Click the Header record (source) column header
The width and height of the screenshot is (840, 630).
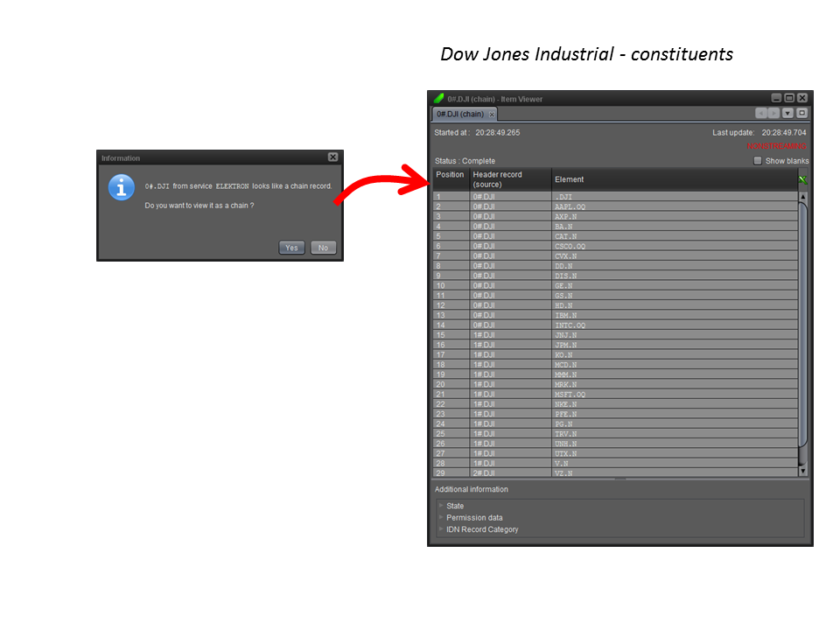tap(510, 179)
